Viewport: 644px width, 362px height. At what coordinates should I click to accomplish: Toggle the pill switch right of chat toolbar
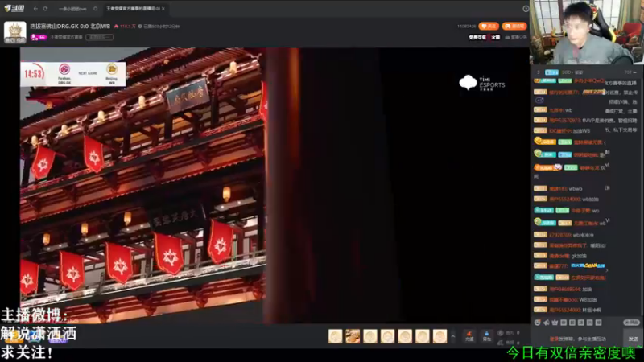click(x=631, y=323)
